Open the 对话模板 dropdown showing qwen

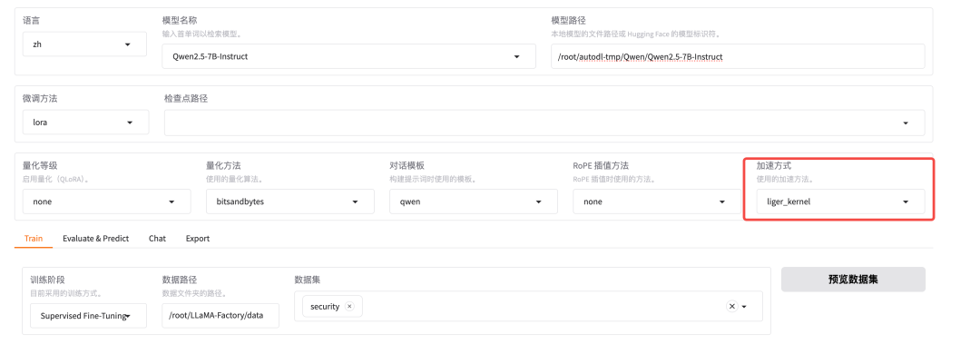point(473,201)
